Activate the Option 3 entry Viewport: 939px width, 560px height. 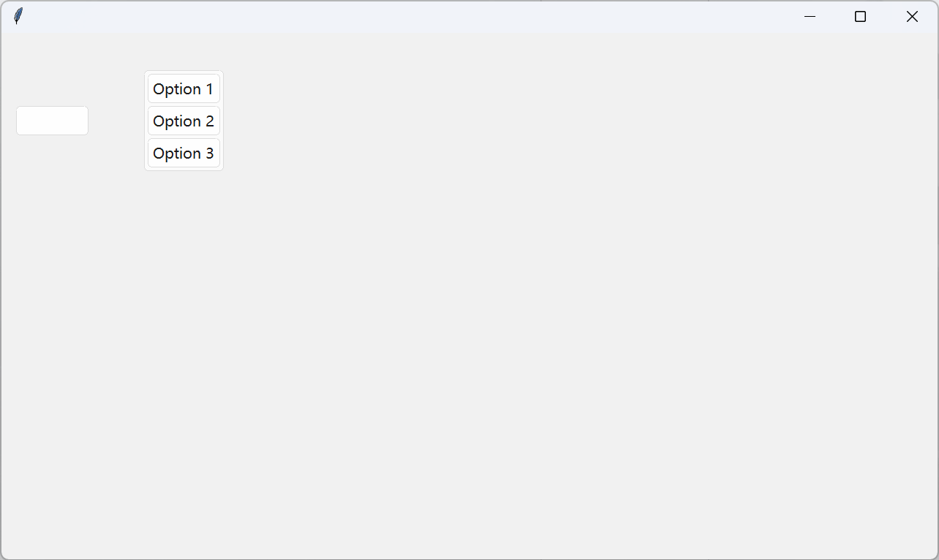[184, 153]
